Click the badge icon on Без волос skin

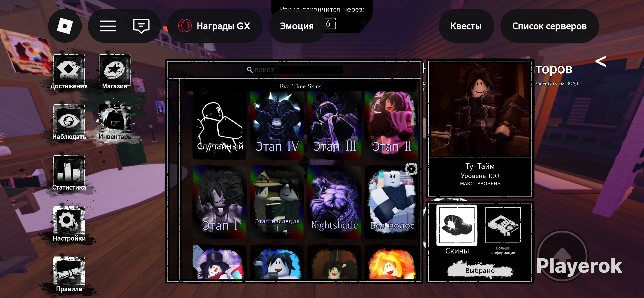411,169
